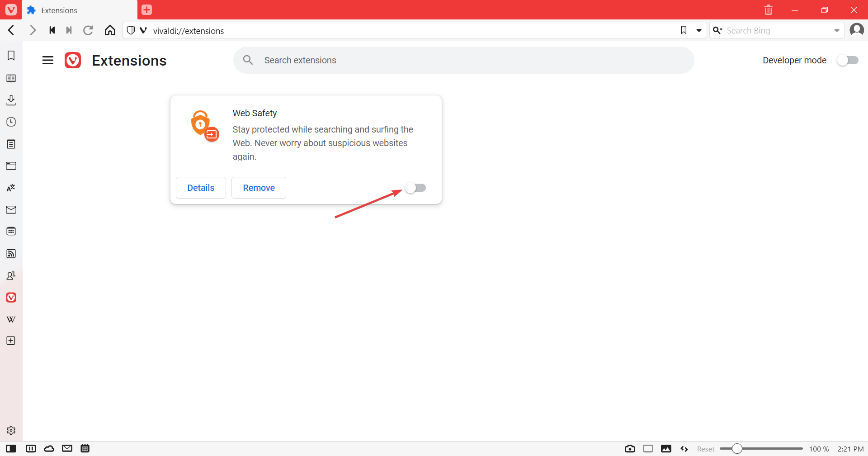Image resolution: width=868 pixels, height=456 pixels.
Task: Open mail status bar icon
Action: (x=67, y=448)
